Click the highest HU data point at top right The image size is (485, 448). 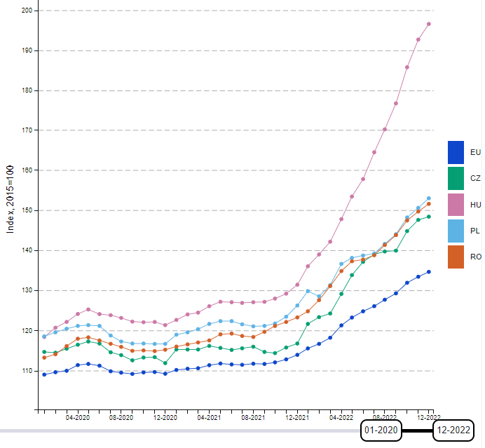coord(429,24)
